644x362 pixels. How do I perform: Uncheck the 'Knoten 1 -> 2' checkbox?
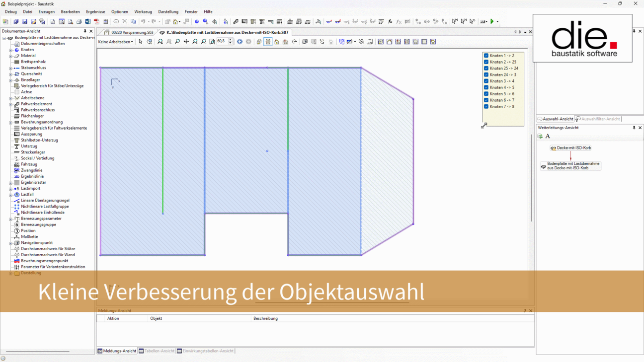(486, 56)
